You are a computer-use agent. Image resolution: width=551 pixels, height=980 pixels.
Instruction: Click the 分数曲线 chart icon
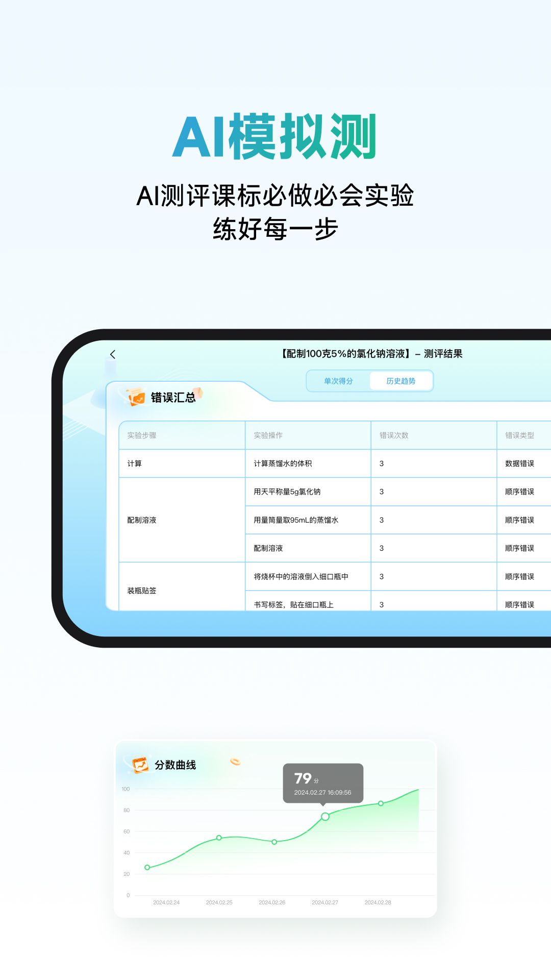(x=140, y=765)
